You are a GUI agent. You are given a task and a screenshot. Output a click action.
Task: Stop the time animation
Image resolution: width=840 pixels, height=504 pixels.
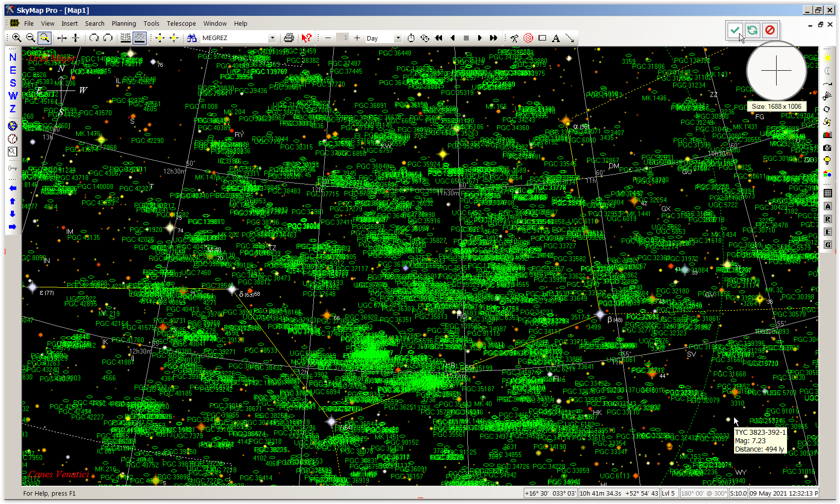click(x=466, y=38)
